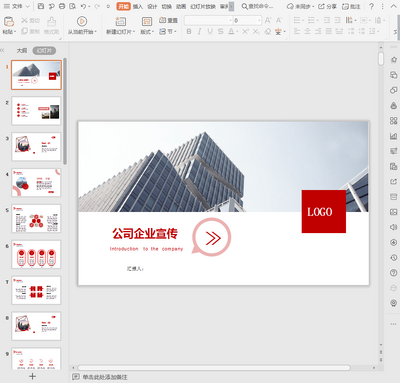Undo the last action
This screenshot has height=383, width=400.
coord(83,6)
